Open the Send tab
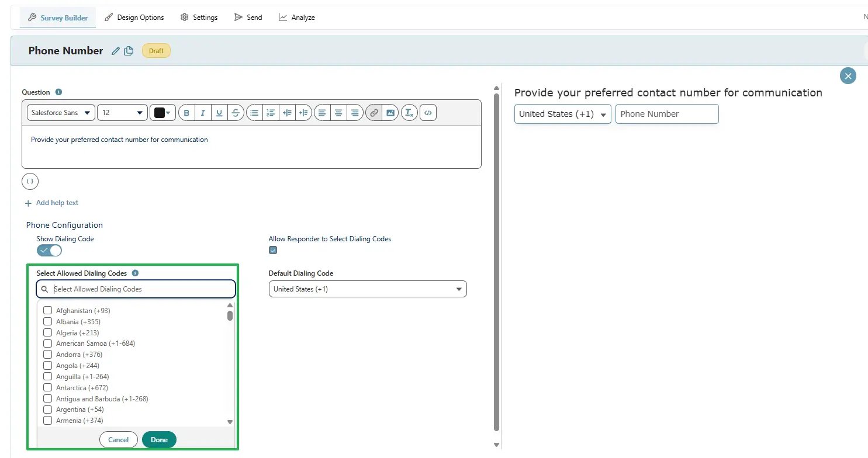 coord(248,18)
